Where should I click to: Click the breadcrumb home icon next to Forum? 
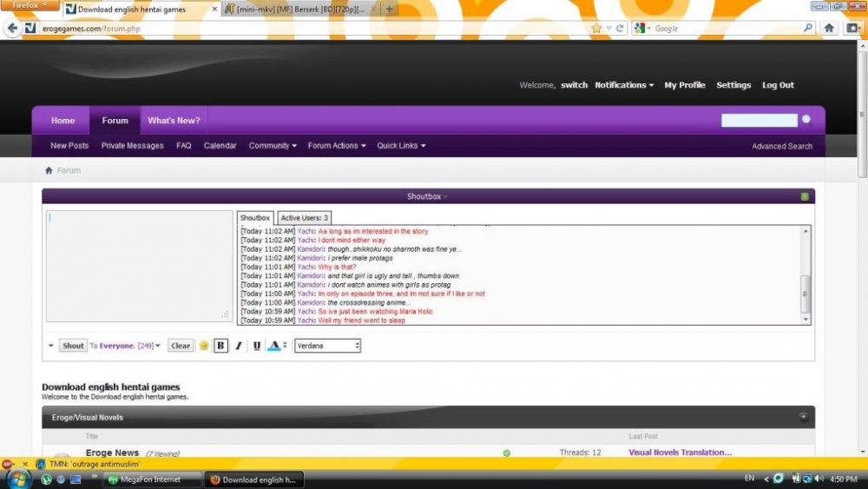[49, 170]
